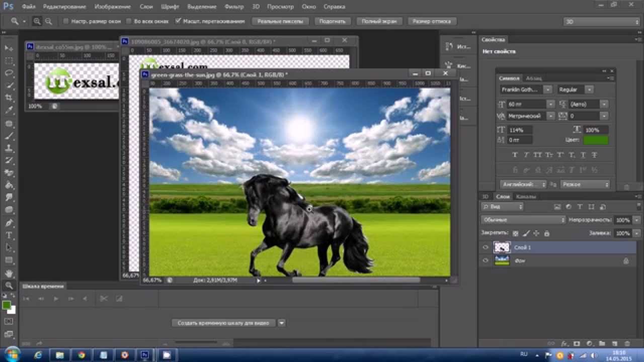Click 'Создать временную шкалу для видео' button
Image resolution: width=644 pixels, height=362 pixels.
pos(223,323)
